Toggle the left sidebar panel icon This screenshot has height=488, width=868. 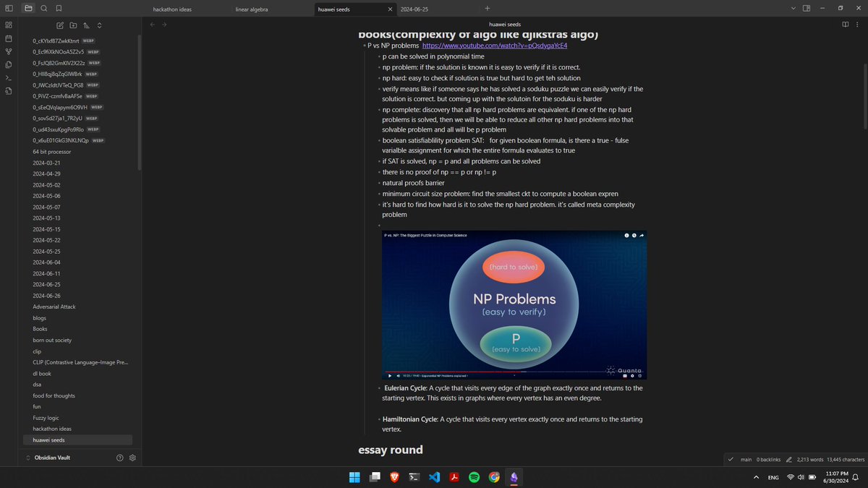tap(9, 8)
